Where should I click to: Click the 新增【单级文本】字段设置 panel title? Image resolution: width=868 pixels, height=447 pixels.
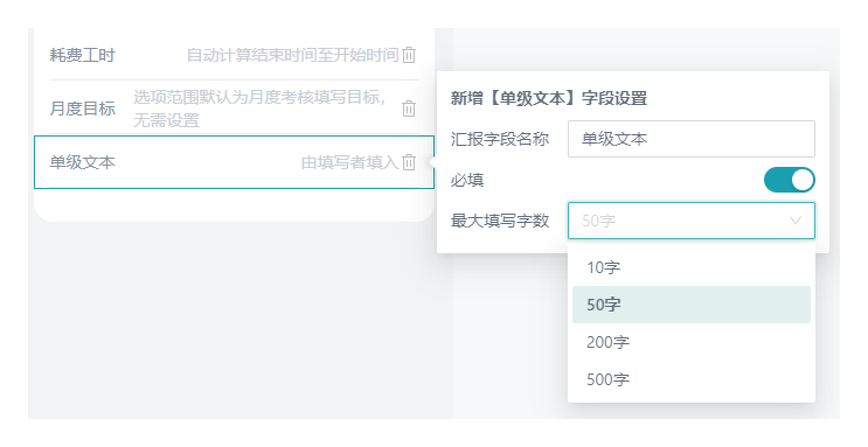[x=548, y=98]
